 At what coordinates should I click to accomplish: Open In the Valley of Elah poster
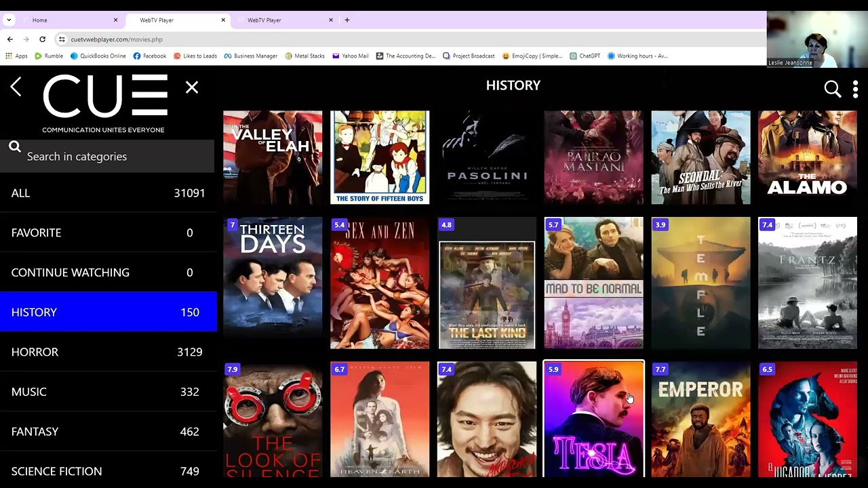tap(273, 157)
